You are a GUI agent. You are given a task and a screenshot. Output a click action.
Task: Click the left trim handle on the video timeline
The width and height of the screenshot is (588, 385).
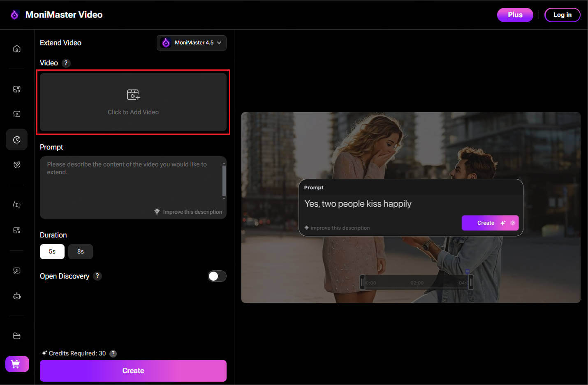click(363, 282)
